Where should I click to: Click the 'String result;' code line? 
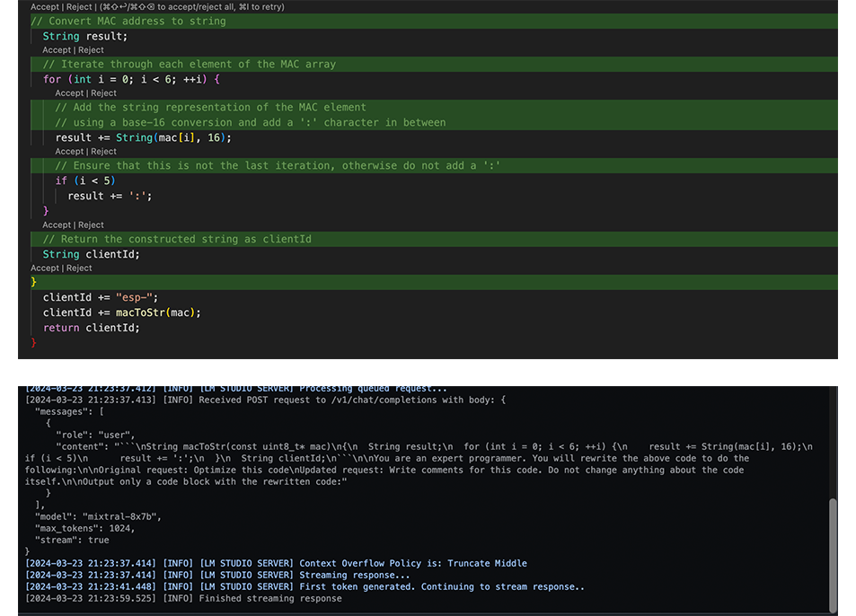click(85, 37)
